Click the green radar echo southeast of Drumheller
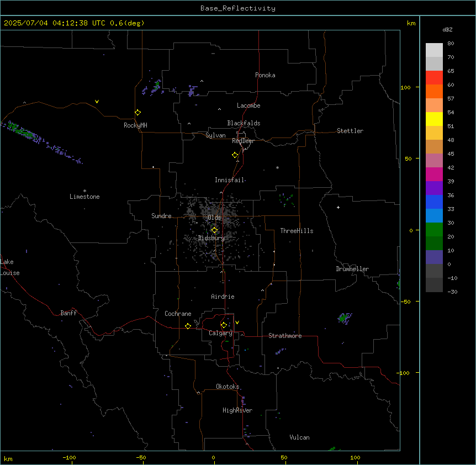476x465 pixels. coord(344,318)
